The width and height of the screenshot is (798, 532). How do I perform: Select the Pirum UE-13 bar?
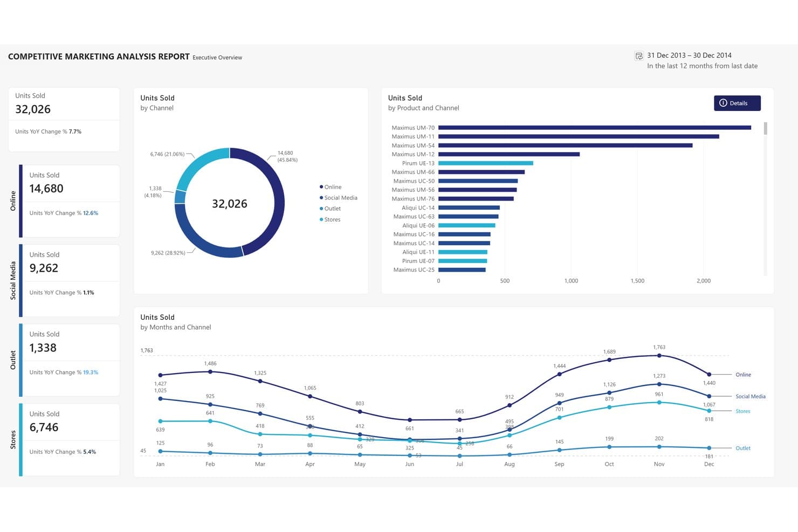[486, 163]
